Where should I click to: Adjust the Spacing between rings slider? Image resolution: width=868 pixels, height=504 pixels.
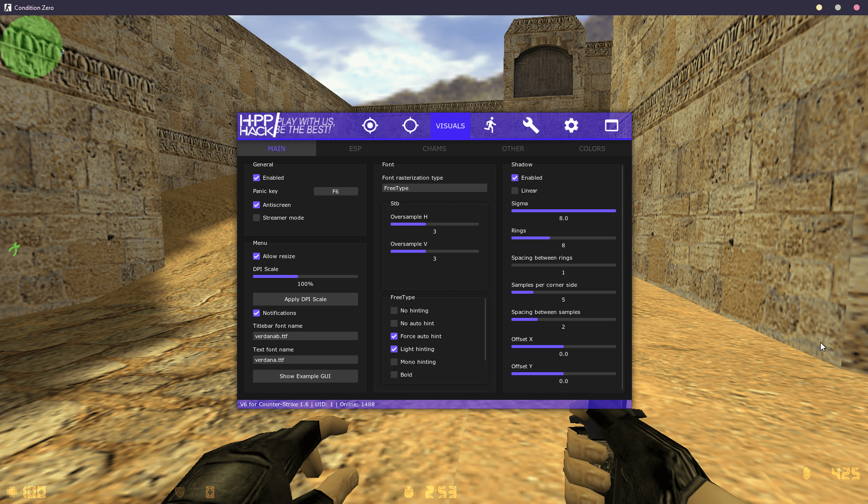tap(564, 265)
